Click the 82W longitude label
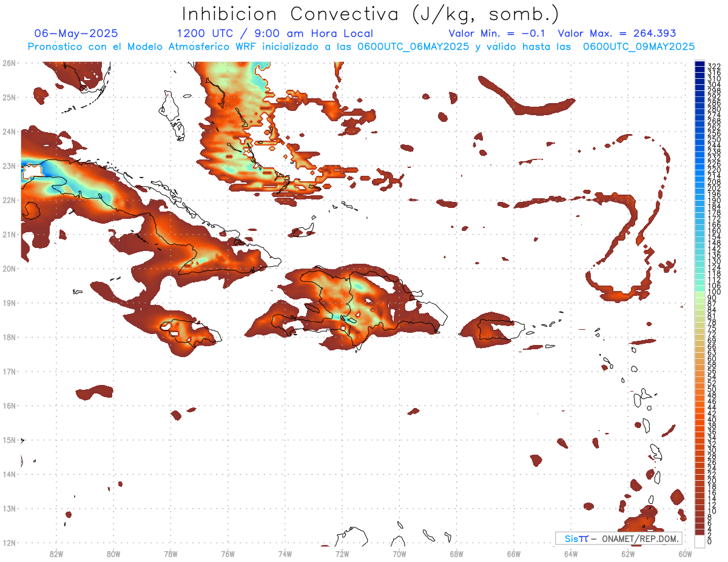This screenshot has height=562, width=728. (56, 554)
